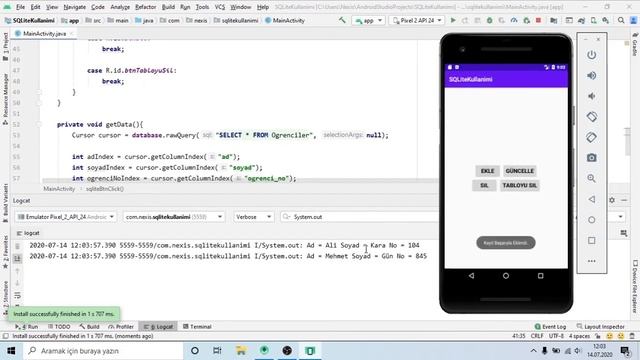Open Build menu
640x360 pixels.
[168, 7]
